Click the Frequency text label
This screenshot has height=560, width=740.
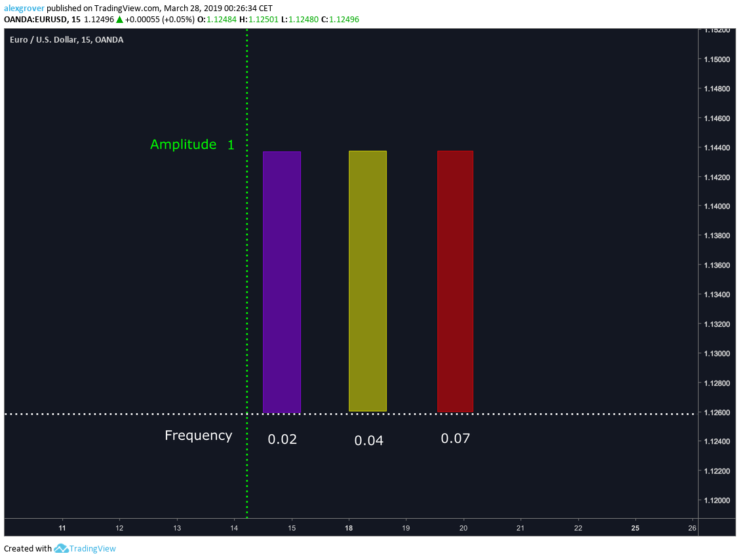tap(198, 436)
